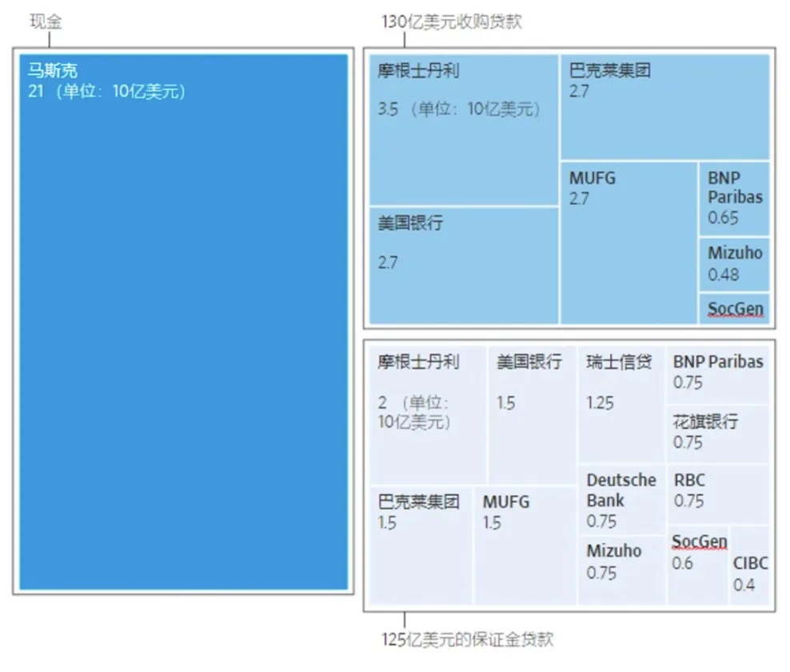The height and width of the screenshot is (672, 790).
Task: Click the 美国银行 2.7 block
Action: pos(464,265)
